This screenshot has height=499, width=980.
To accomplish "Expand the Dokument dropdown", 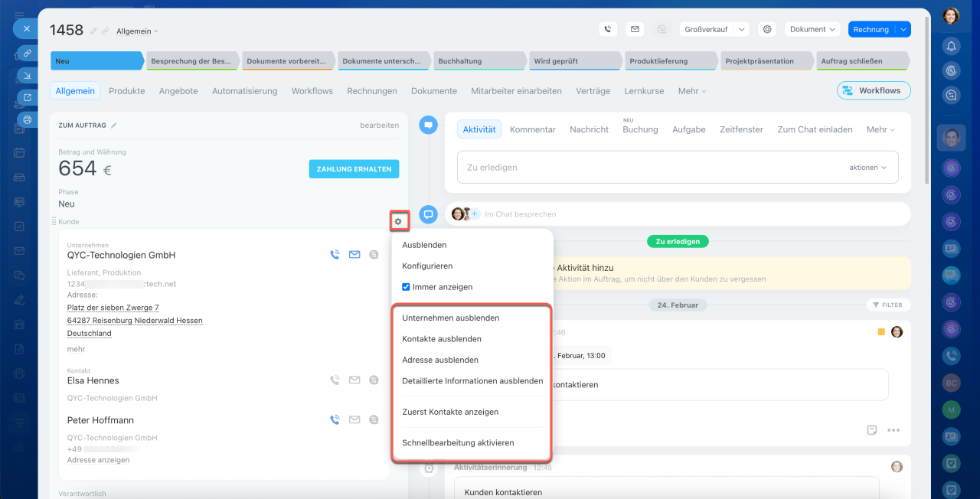I will pos(812,29).
